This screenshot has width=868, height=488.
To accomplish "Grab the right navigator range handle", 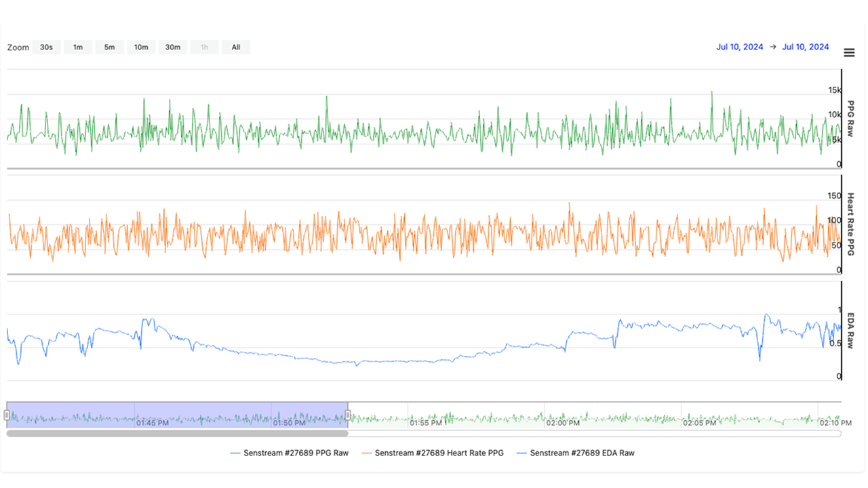I will pos(348,415).
